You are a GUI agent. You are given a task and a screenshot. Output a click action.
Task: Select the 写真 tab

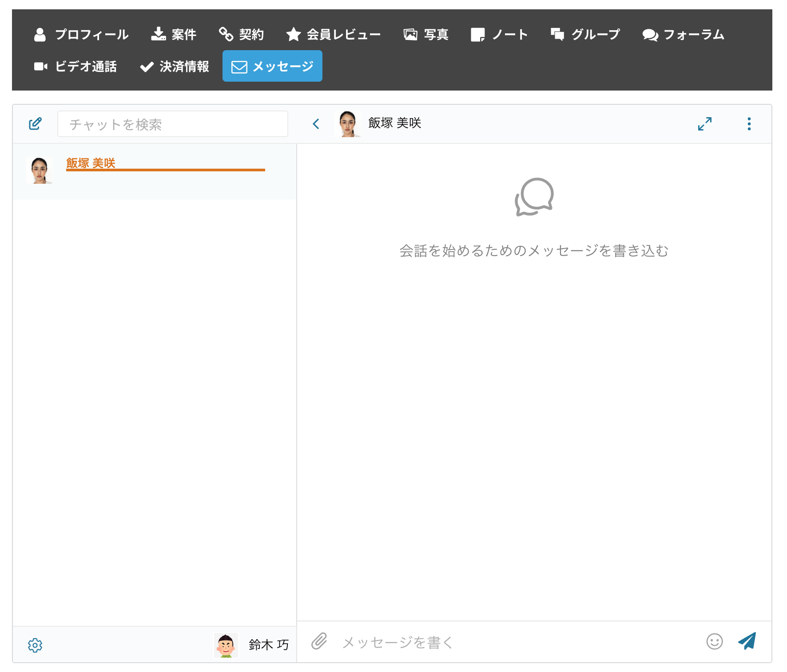point(426,34)
